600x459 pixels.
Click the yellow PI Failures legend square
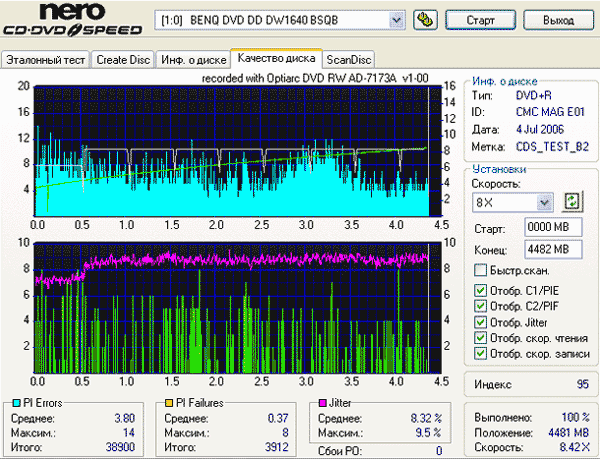[169, 403]
